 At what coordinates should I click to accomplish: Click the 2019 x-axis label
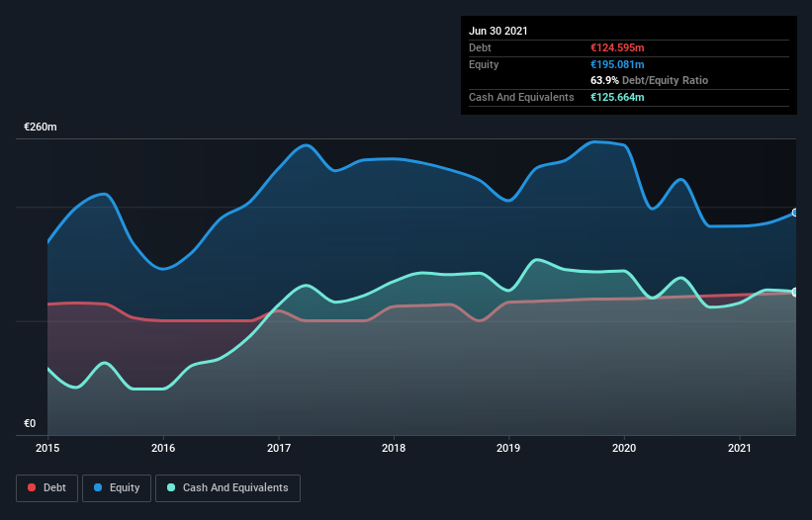pos(508,448)
